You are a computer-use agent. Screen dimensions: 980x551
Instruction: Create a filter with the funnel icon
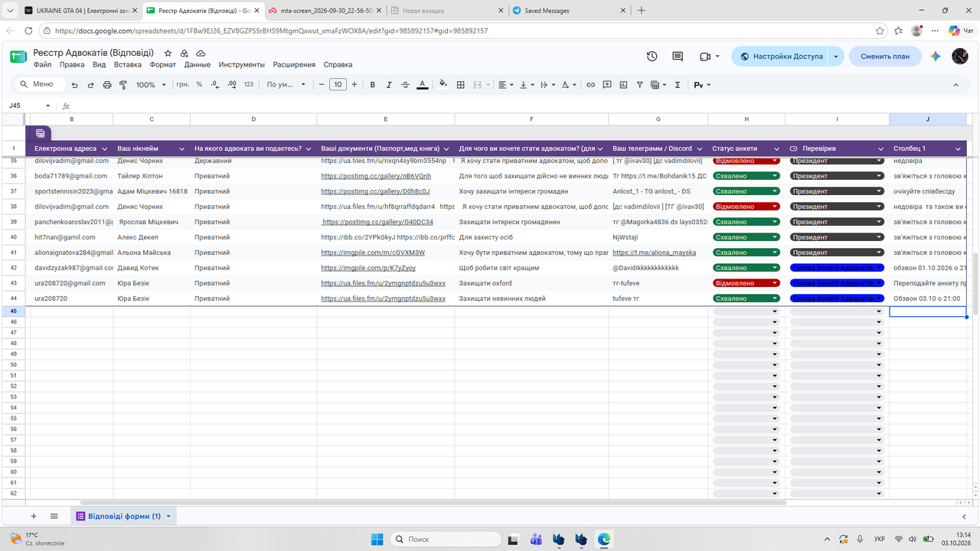[640, 85]
